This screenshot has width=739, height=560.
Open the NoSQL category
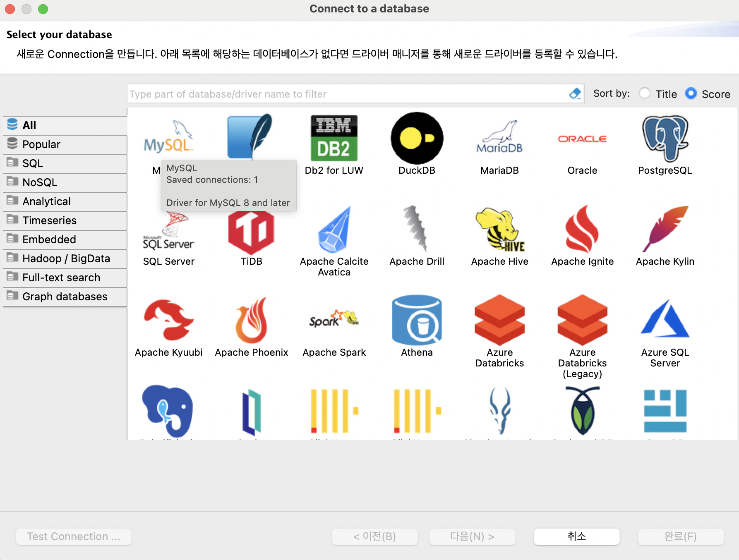[x=65, y=182]
